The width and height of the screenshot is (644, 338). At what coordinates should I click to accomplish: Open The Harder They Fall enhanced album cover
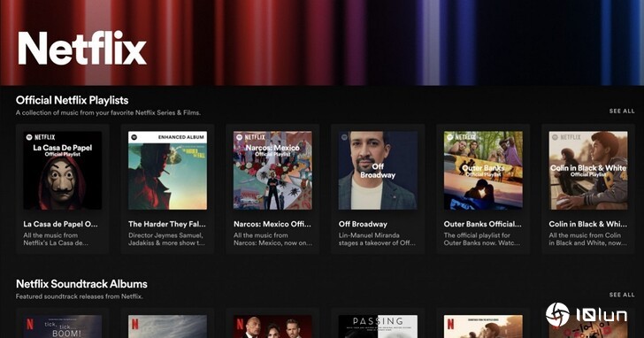pos(167,171)
